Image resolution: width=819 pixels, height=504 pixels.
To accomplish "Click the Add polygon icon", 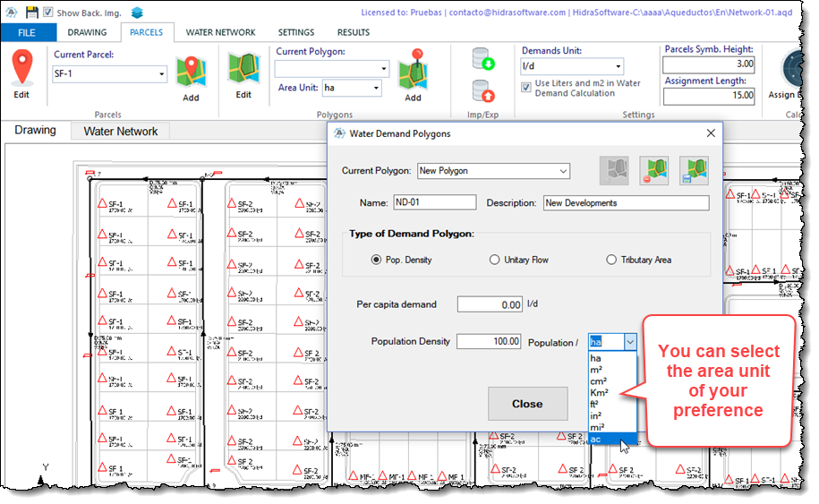I will point(413,68).
